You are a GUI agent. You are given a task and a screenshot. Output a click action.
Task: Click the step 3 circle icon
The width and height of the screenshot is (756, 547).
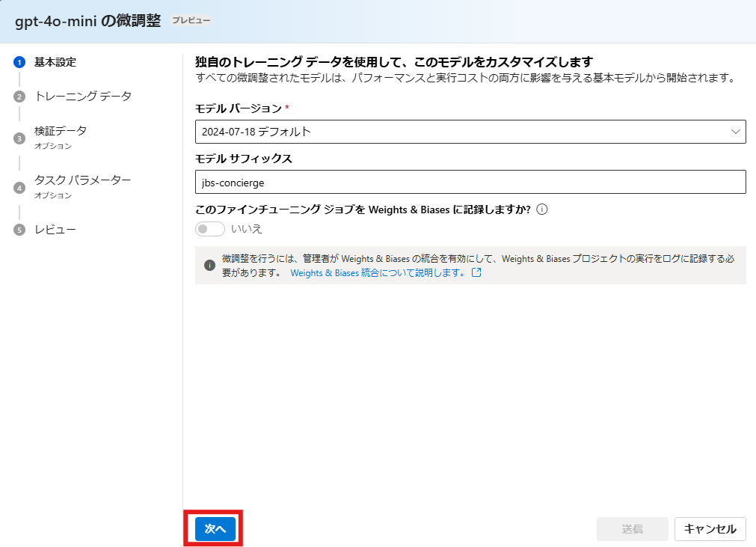(x=19, y=138)
